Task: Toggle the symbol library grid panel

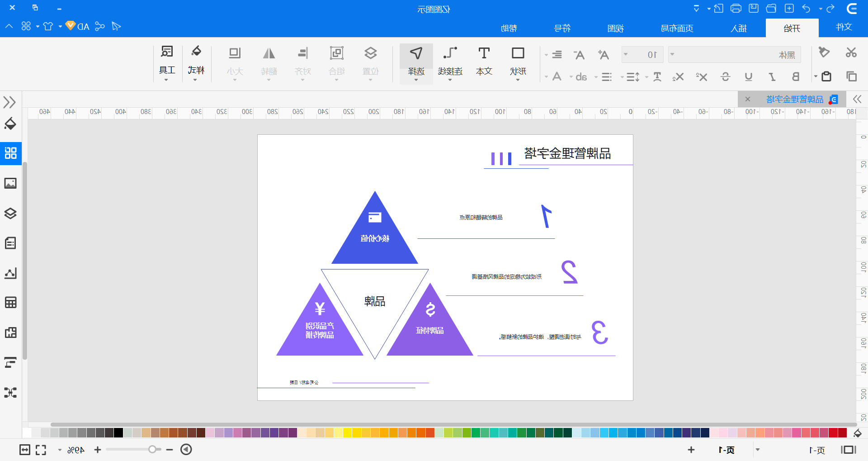Action: pyautogui.click(x=10, y=153)
